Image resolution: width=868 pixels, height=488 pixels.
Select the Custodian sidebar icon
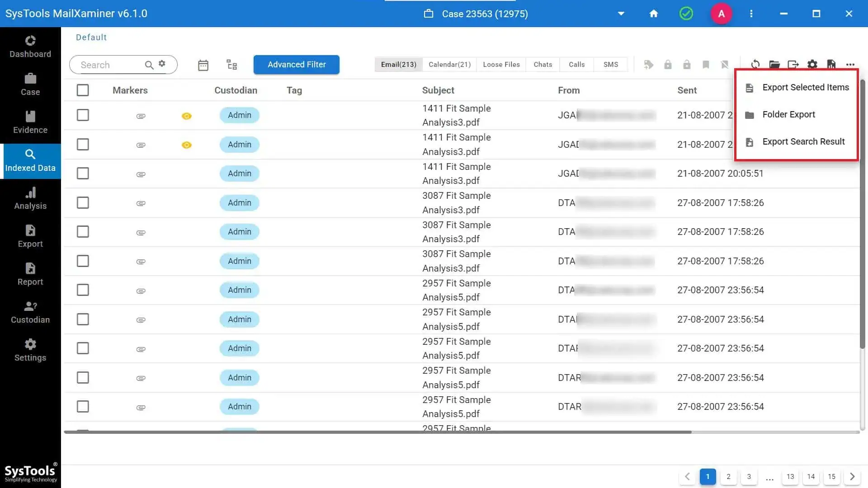(x=30, y=312)
